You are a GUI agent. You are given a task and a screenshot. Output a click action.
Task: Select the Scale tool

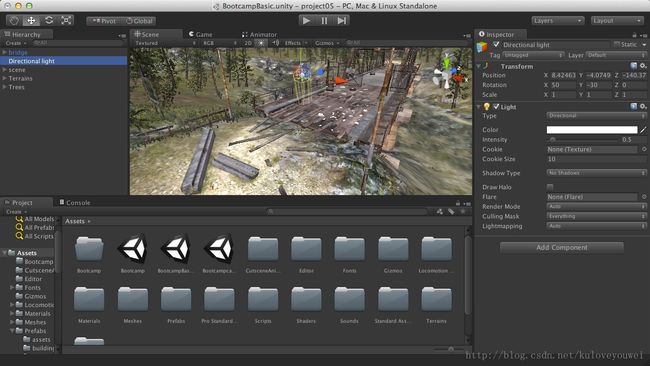tap(66, 20)
